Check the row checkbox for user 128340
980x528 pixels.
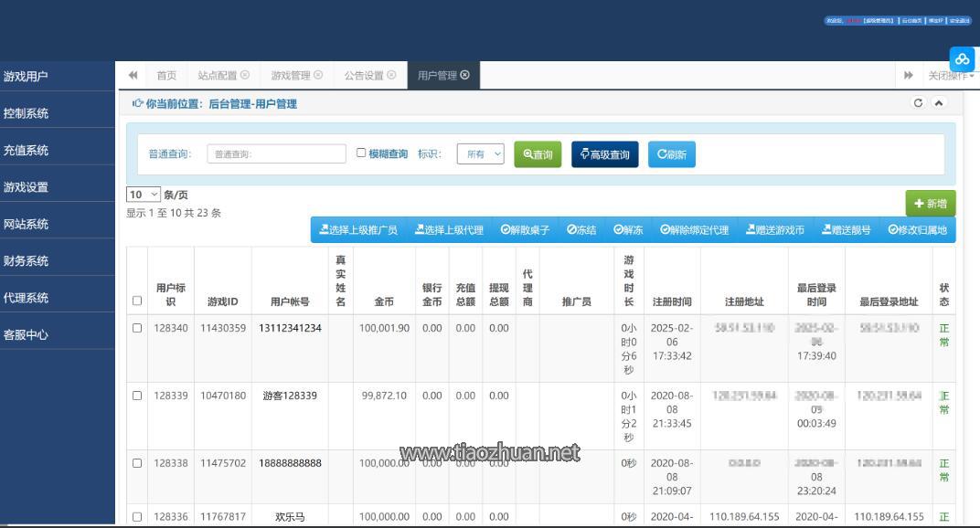coord(137,328)
